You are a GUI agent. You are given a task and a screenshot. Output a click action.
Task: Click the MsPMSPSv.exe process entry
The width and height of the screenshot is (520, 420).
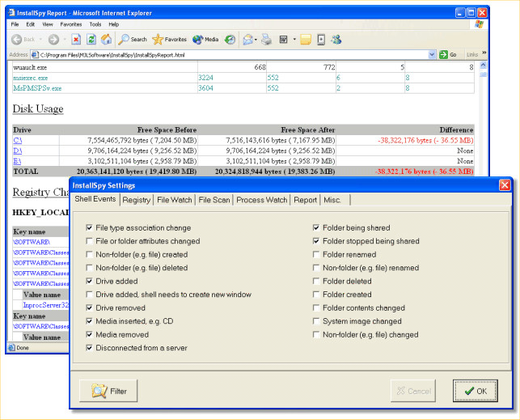pos(37,88)
